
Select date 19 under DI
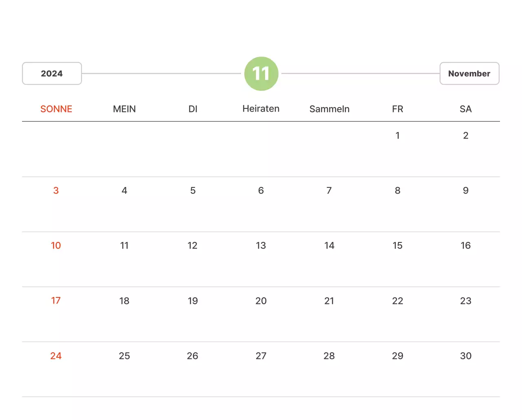pyautogui.click(x=193, y=301)
